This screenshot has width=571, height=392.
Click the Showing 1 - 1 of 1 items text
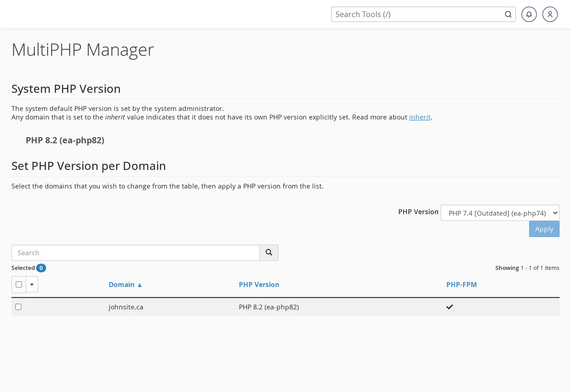coord(527,268)
